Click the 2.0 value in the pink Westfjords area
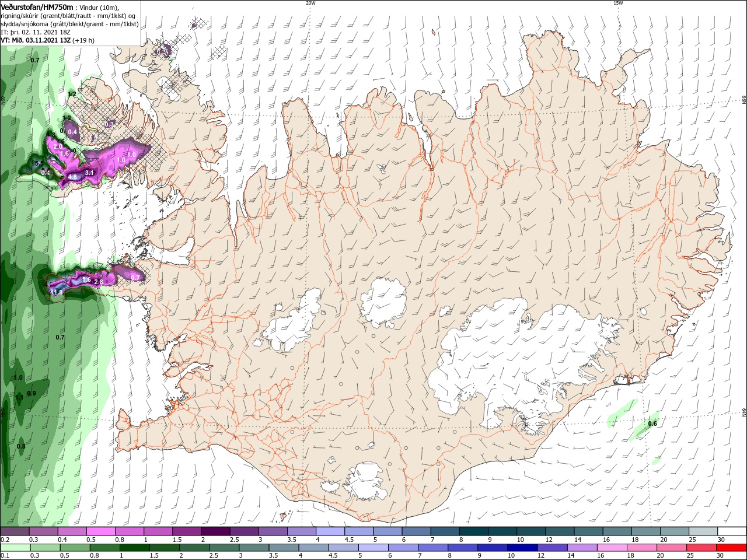The image size is (747, 560). point(58,146)
